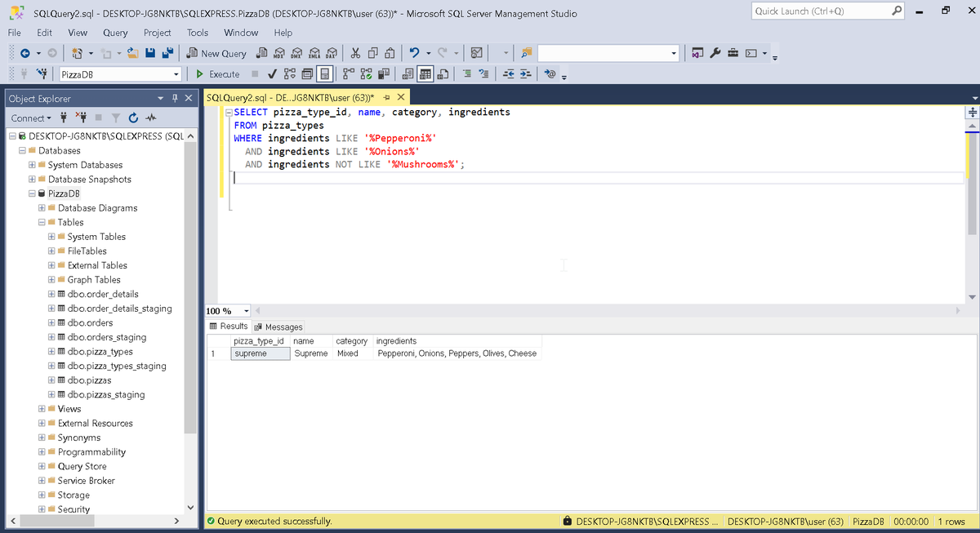Collapse the PizzaDB database node
This screenshot has height=533, width=980.
tap(31, 193)
